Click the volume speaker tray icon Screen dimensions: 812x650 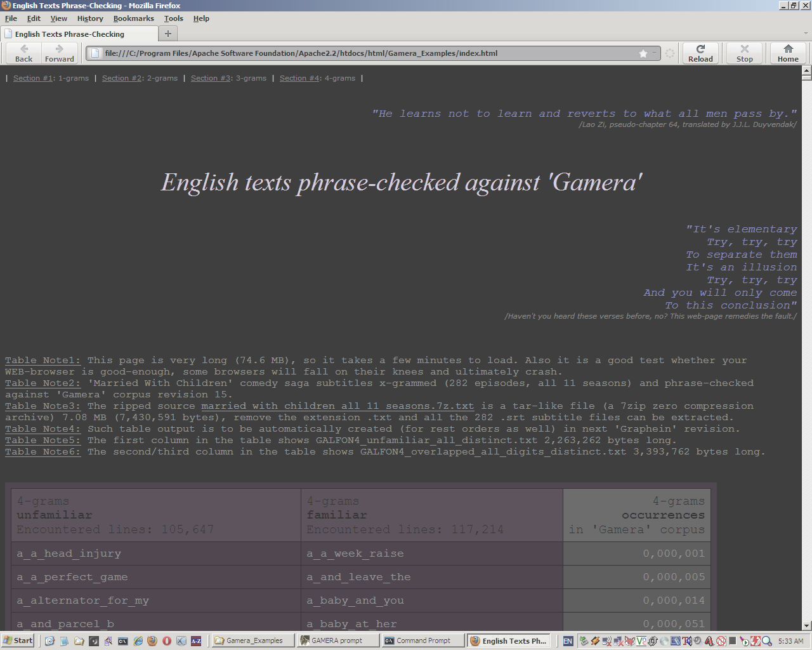[698, 641]
